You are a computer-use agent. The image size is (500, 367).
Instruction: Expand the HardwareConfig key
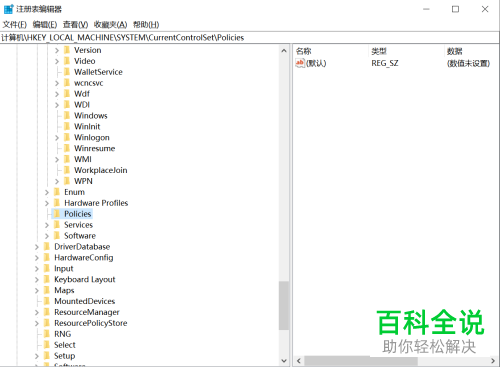tap(37, 258)
